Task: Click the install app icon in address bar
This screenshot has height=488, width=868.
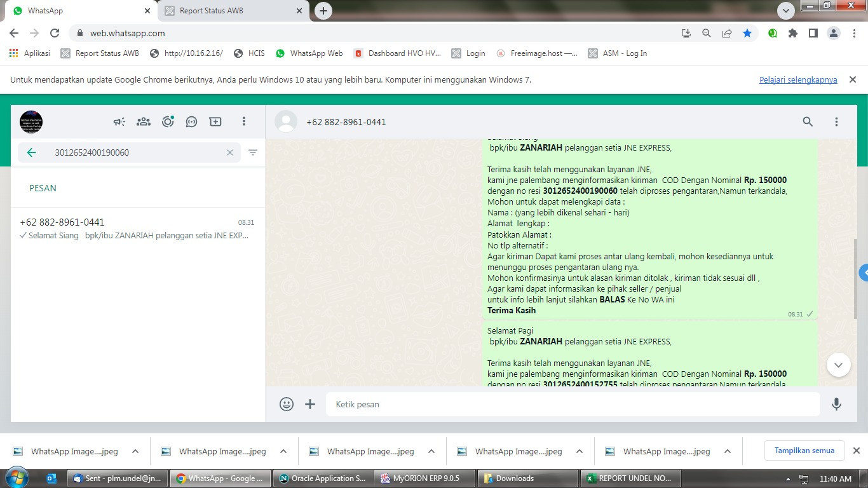Action: [686, 33]
